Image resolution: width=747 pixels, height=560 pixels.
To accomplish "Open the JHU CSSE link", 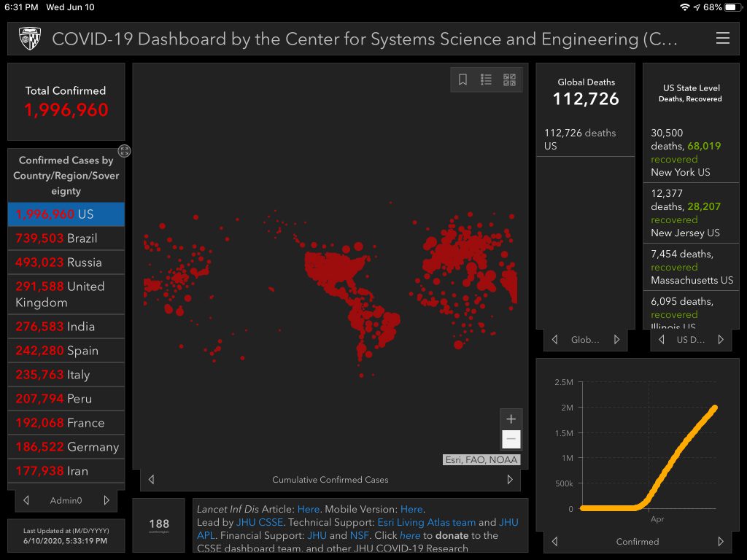I will tap(258, 522).
